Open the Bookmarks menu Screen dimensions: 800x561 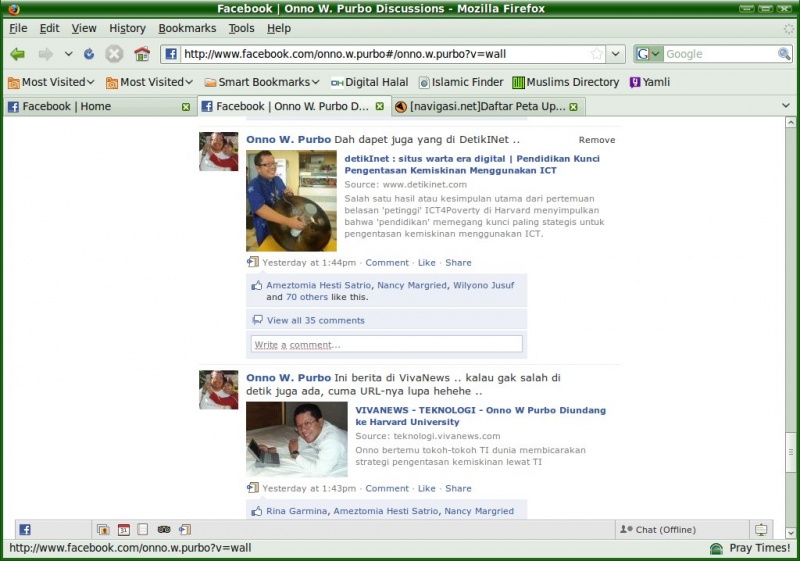click(185, 28)
